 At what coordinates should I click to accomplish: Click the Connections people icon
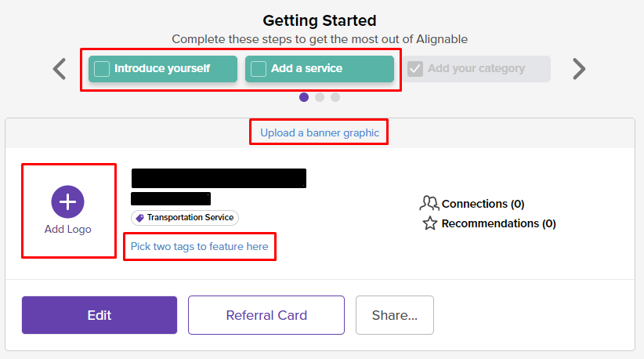pyautogui.click(x=429, y=203)
